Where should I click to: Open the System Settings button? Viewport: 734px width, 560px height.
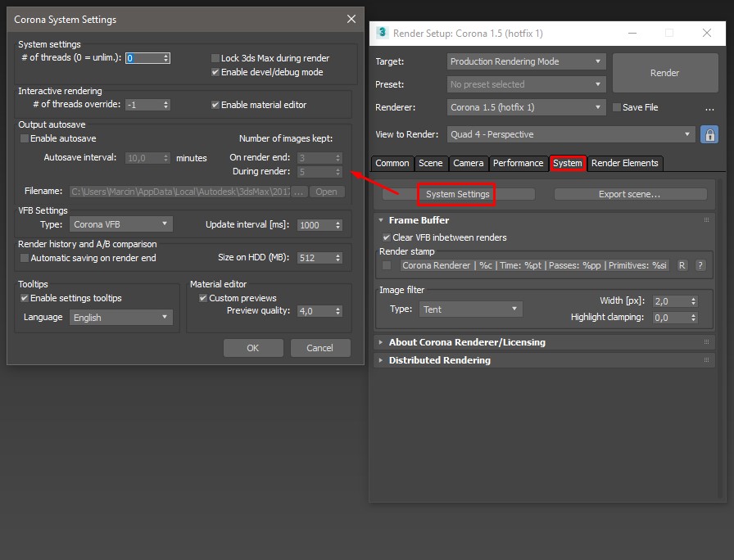pos(458,194)
